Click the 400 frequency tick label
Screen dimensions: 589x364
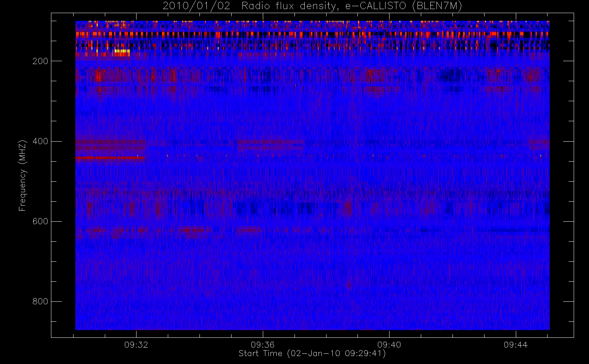click(40, 141)
